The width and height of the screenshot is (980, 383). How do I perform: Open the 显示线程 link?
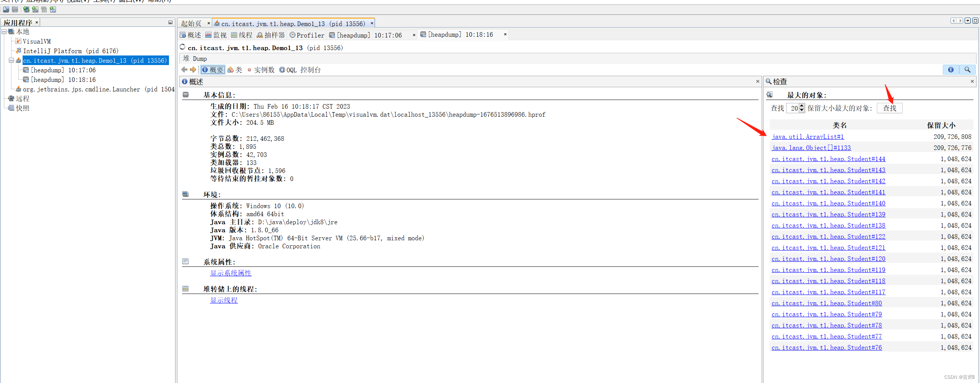coord(224,300)
